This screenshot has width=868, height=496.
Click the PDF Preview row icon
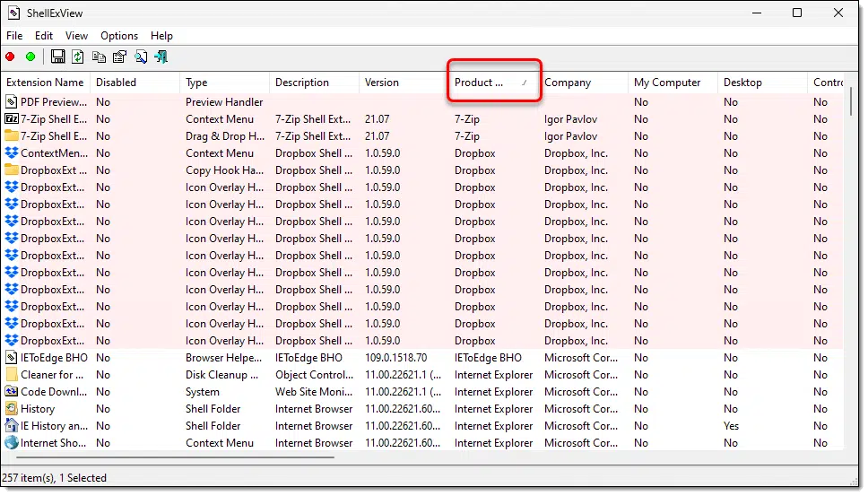11,102
